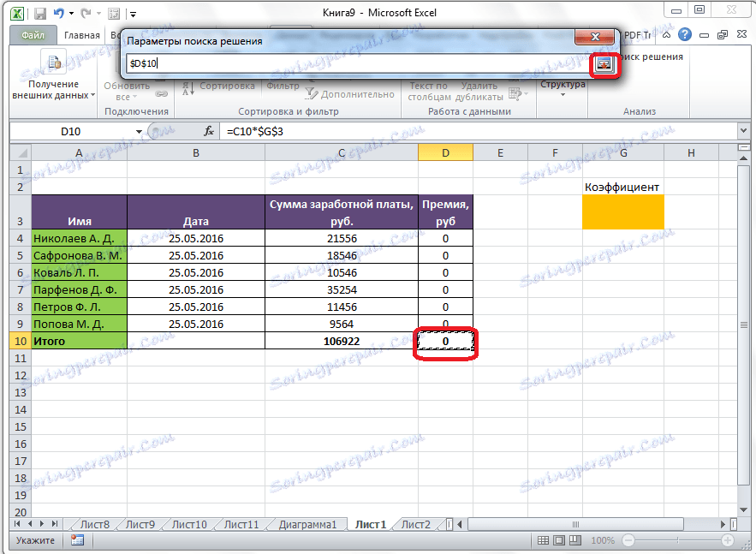This screenshot has height=554, width=756.
Task: Toggle Page Layout view in status bar
Action: (x=558, y=540)
